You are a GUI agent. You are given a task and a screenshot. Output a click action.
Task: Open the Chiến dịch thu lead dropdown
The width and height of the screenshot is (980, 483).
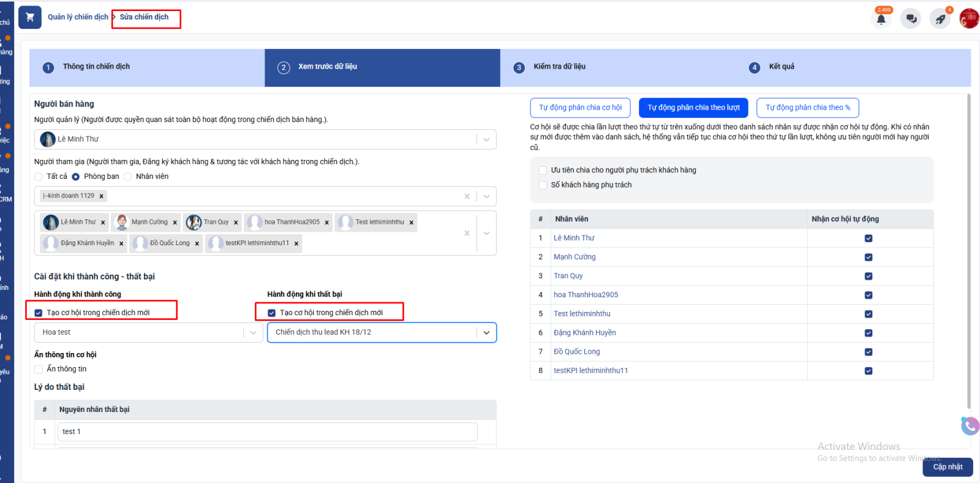click(x=486, y=333)
